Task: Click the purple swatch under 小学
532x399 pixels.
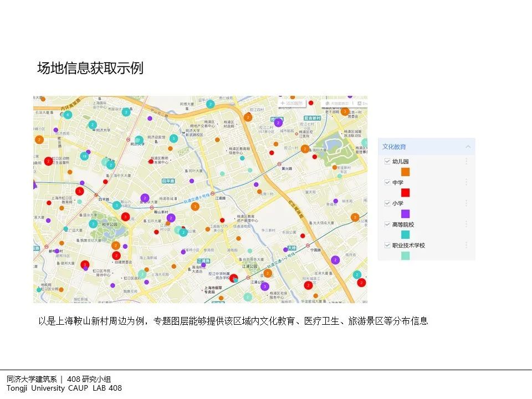Action: click(x=405, y=214)
